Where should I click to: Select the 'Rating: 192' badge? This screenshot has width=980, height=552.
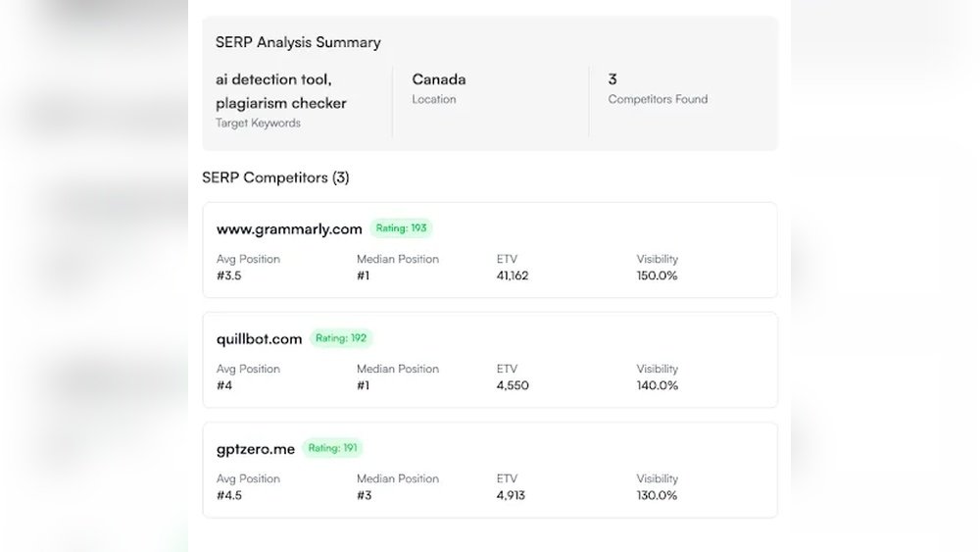(341, 338)
